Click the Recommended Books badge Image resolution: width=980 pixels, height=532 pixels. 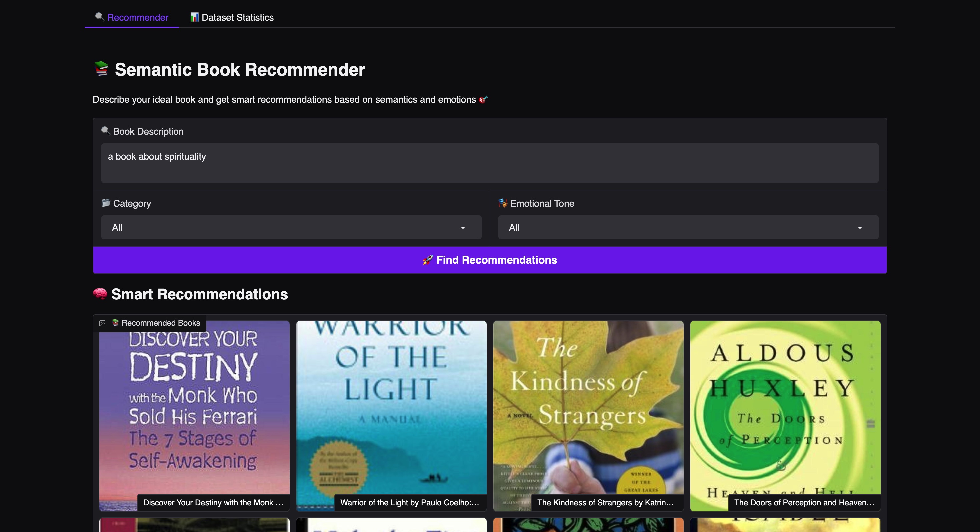pyautogui.click(x=151, y=323)
